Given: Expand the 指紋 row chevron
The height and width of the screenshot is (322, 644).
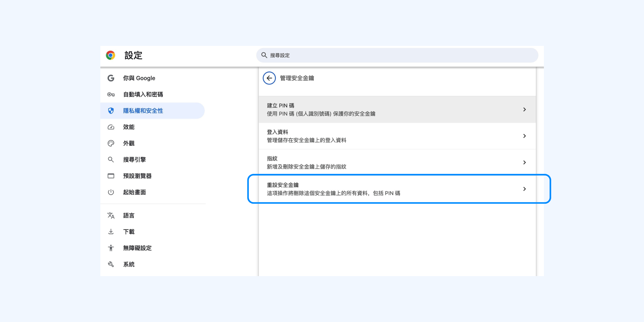Looking at the screenshot, I should coord(524,163).
